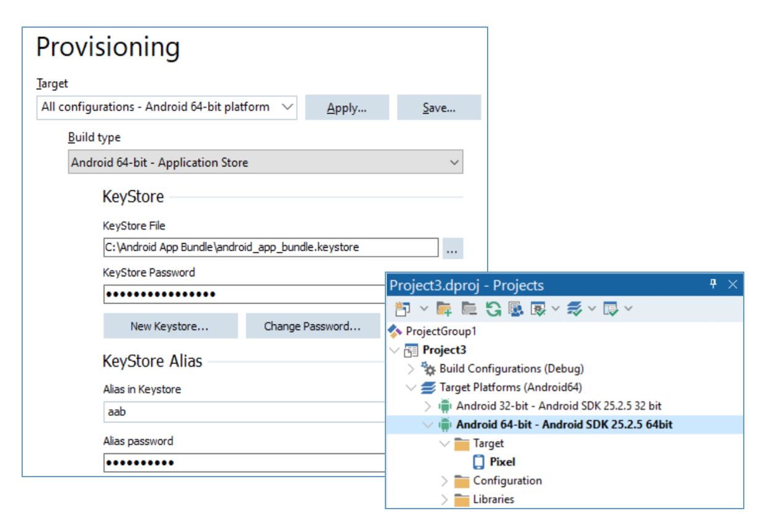Image resolution: width=761 pixels, height=532 pixels.
Task: Click the gray remove-folder toolbar icon
Action: [469, 308]
